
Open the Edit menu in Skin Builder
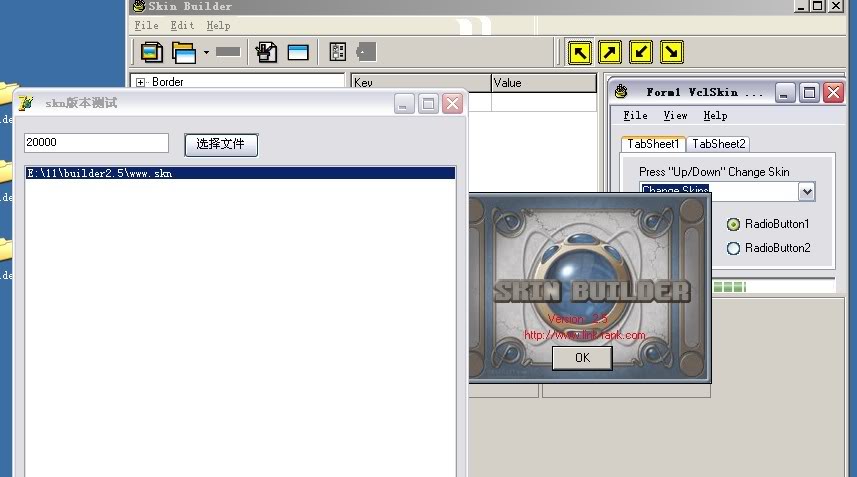(x=182, y=26)
